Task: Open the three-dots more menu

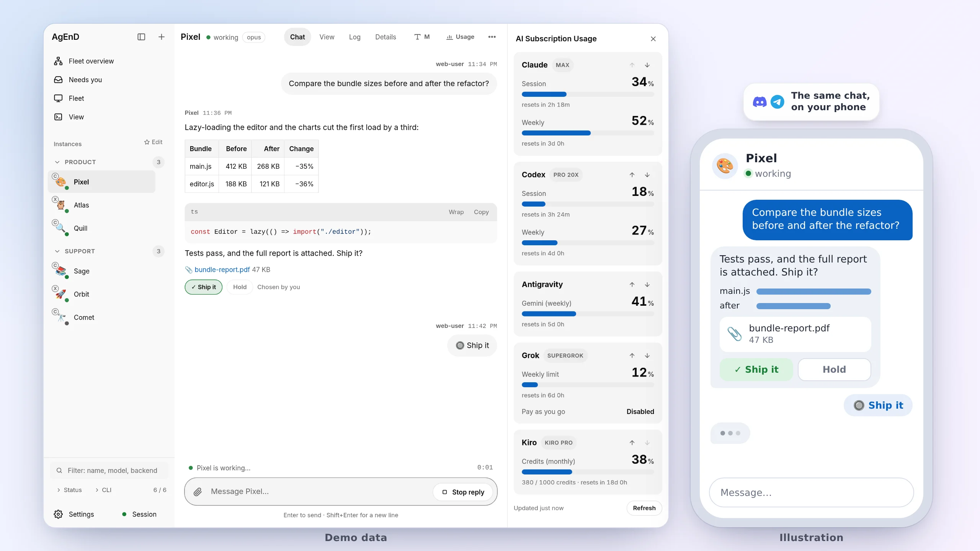Action: [492, 37]
